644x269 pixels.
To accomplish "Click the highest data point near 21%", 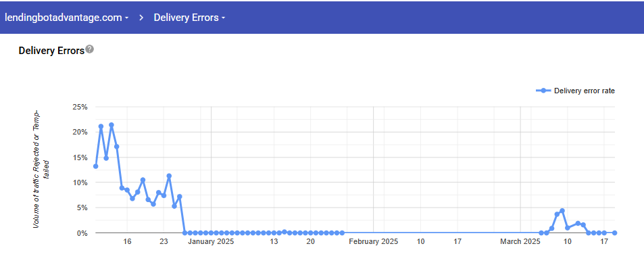I will (x=112, y=125).
